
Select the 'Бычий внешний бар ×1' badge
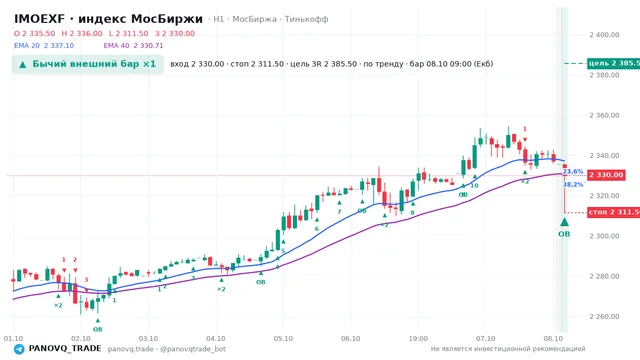click(88, 64)
